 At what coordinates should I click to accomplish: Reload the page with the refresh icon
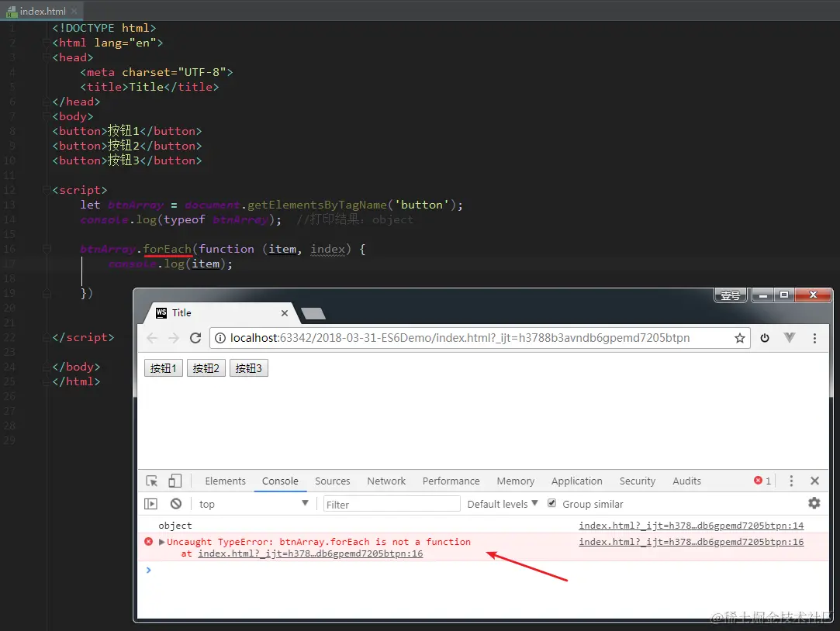coord(195,338)
